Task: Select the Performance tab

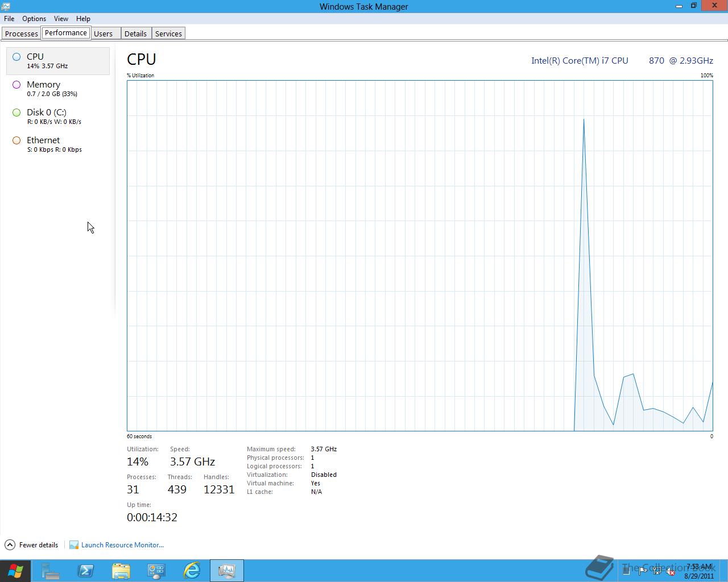Action: pos(66,33)
